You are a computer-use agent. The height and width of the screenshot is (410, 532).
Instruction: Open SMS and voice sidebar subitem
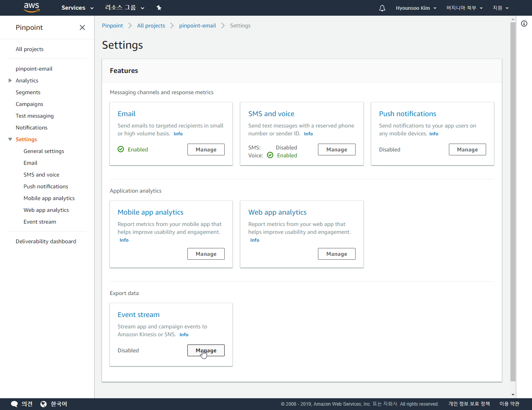pos(42,175)
